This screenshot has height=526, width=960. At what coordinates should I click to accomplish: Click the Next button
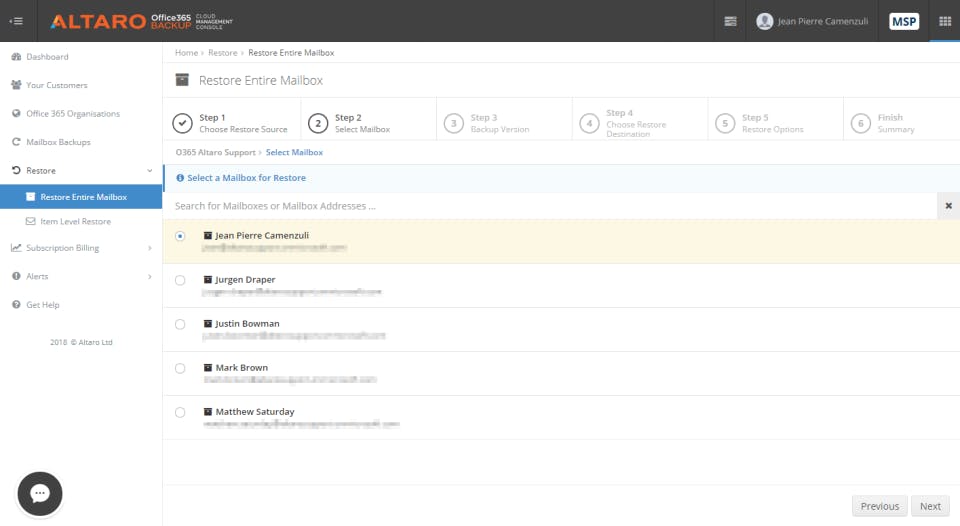click(930, 506)
